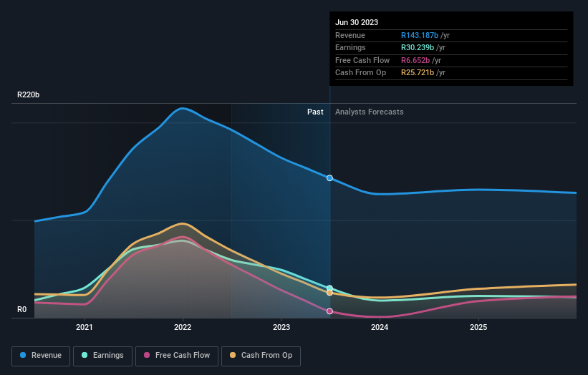Click the R220b y-axis label
The height and width of the screenshot is (375, 588).
28,94
